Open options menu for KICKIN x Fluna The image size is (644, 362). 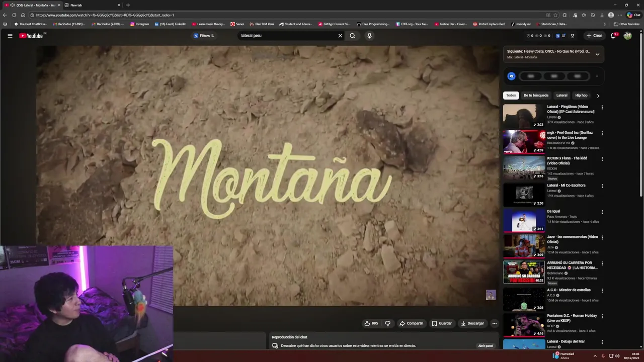click(x=602, y=159)
